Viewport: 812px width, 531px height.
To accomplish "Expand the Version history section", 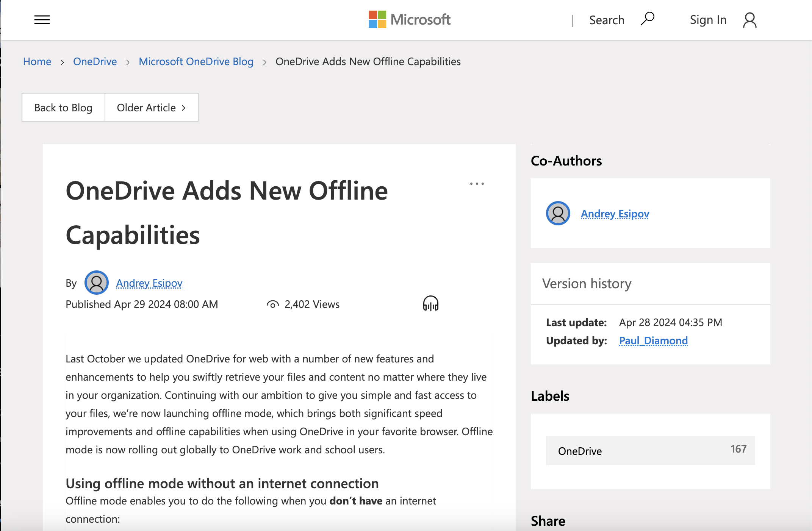I will click(x=587, y=283).
